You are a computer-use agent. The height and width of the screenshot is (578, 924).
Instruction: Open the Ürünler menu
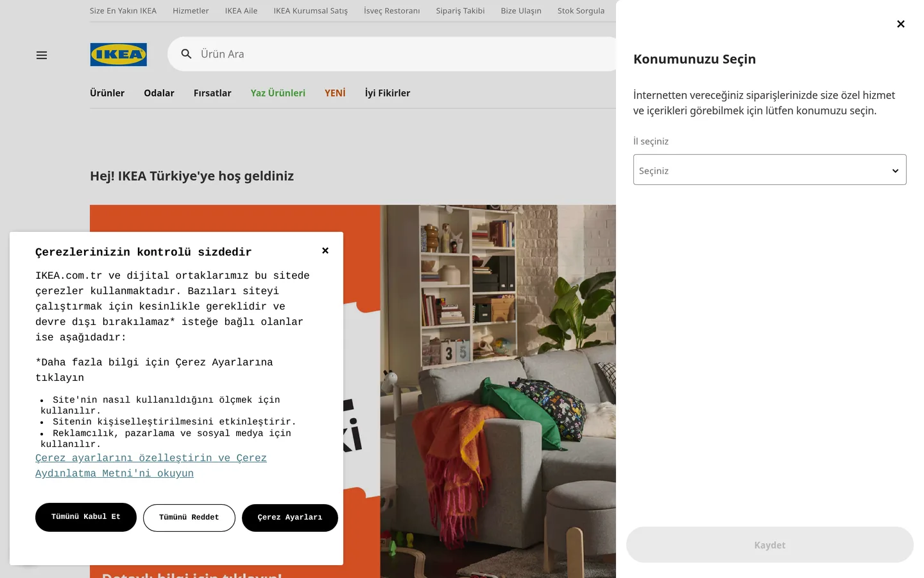click(107, 93)
